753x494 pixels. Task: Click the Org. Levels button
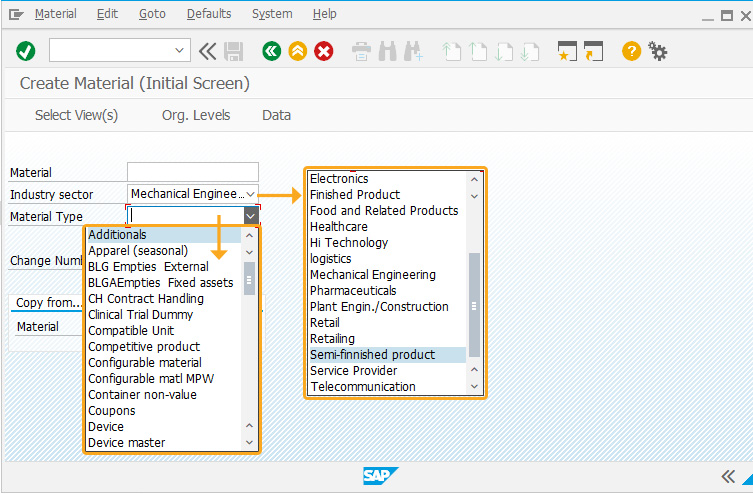click(x=196, y=115)
